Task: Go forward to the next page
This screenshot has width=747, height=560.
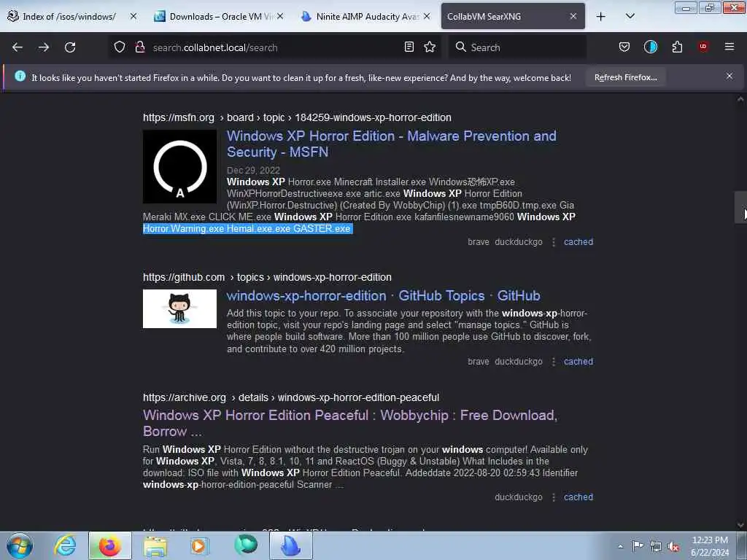Action: click(x=44, y=47)
